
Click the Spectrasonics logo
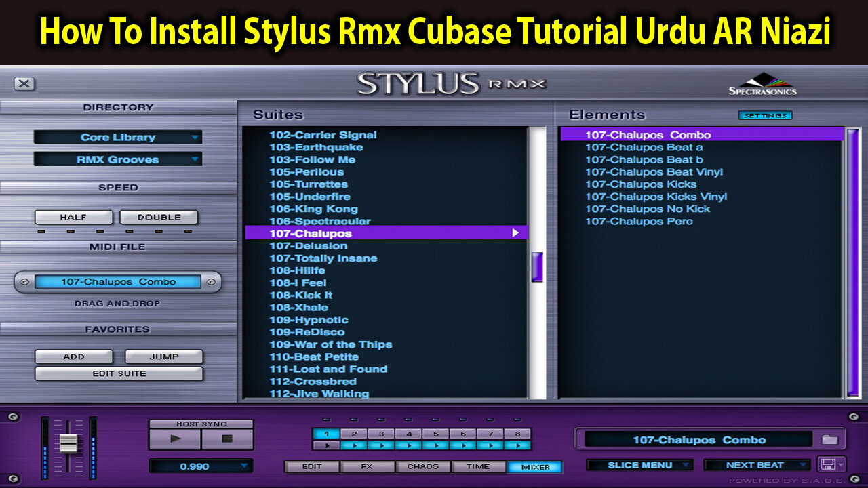tap(763, 84)
